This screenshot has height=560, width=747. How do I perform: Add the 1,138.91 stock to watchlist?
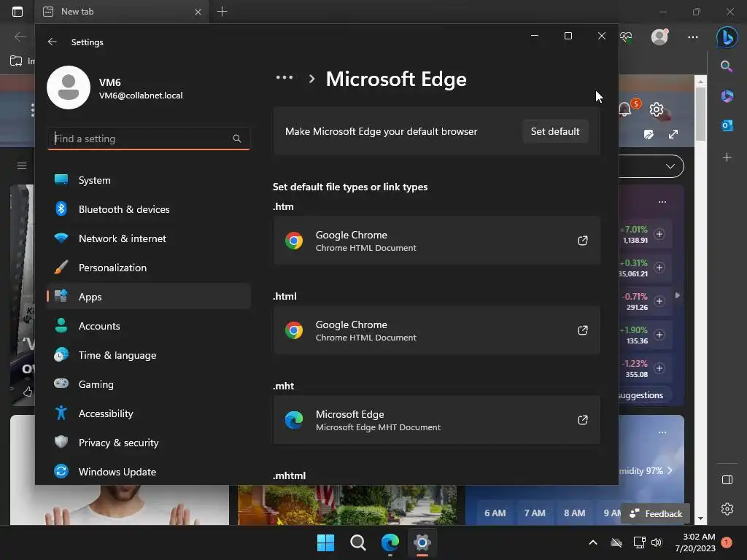(x=659, y=234)
